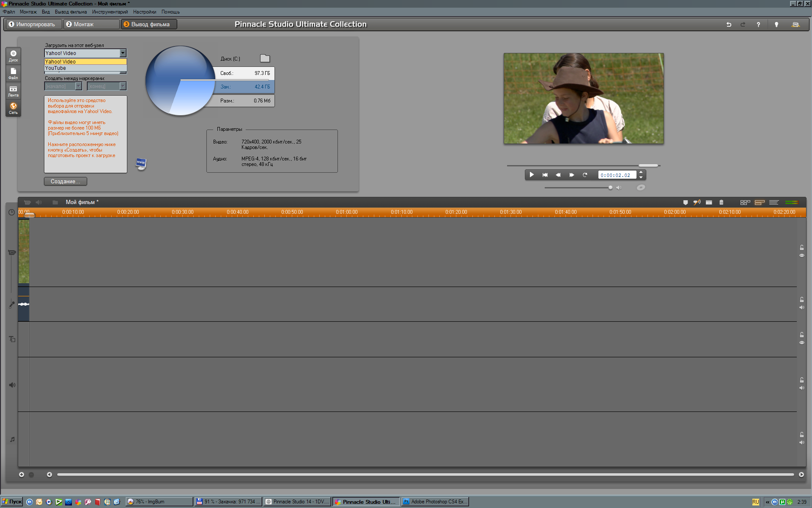The width and height of the screenshot is (812, 508).
Task: Click the Создание... button
Action: [x=66, y=181]
